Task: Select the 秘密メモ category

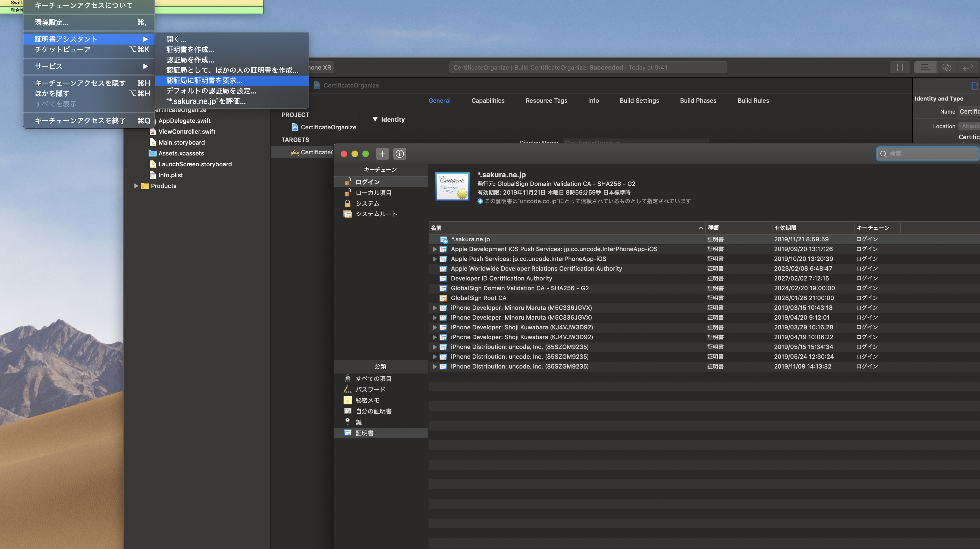Action: click(x=381, y=400)
